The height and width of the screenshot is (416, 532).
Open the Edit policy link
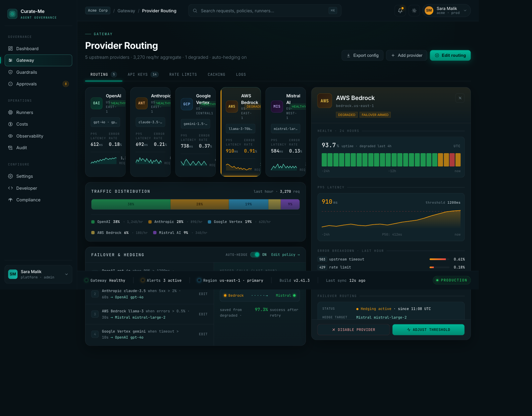point(285,255)
